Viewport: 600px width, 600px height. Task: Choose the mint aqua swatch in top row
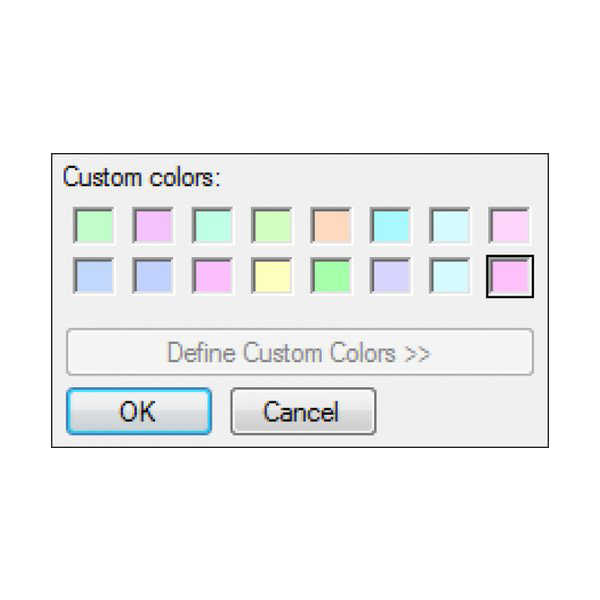pyautogui.click(x=212, y=226)
